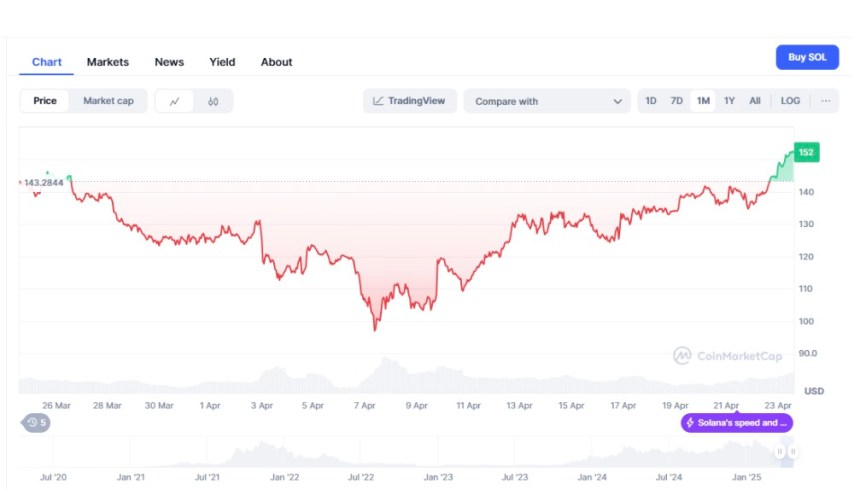Open the Markets tab
Screen dimensions: 860x490
[x=108, y=62]
